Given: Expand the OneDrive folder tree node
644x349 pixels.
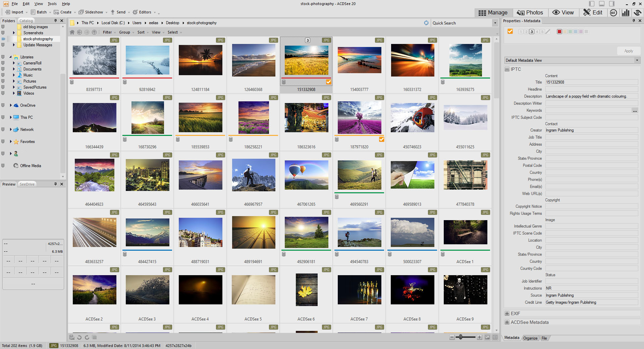Looking at the screenshot, I should 11,105.
